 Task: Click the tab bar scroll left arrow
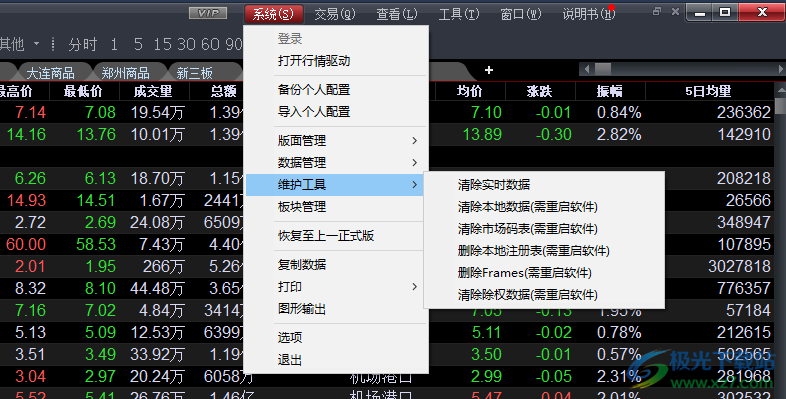(x=586, y=69)
